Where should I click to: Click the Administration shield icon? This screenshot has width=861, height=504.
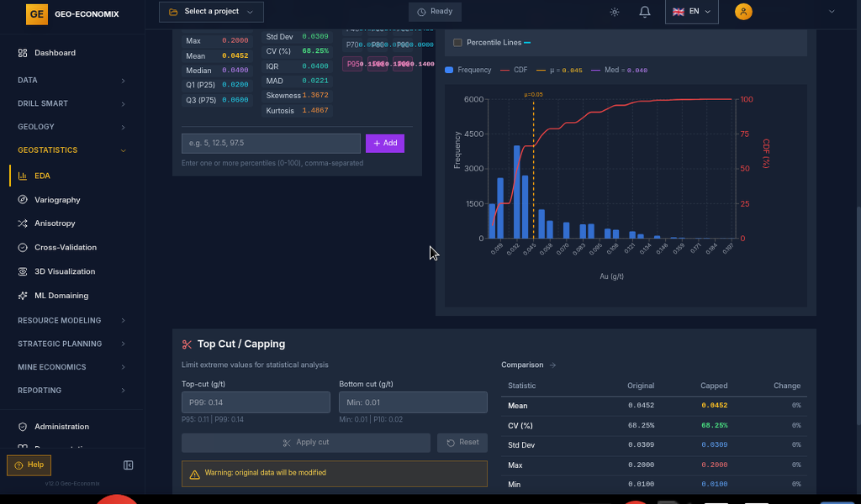pyautogui.click(x=23, y=427)
